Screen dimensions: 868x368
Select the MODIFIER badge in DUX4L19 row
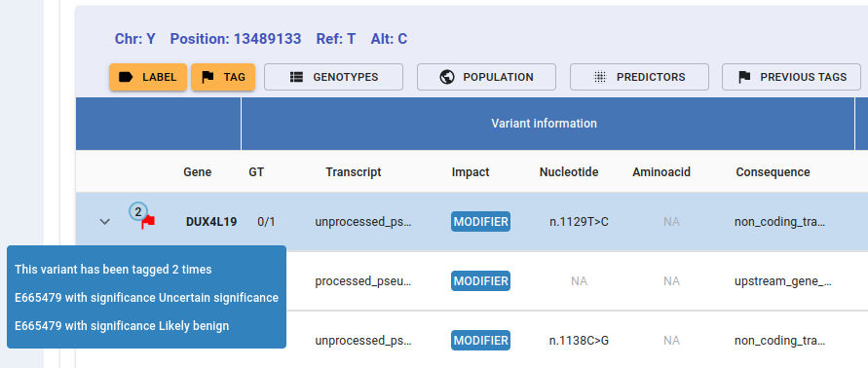tap(480, 222)
